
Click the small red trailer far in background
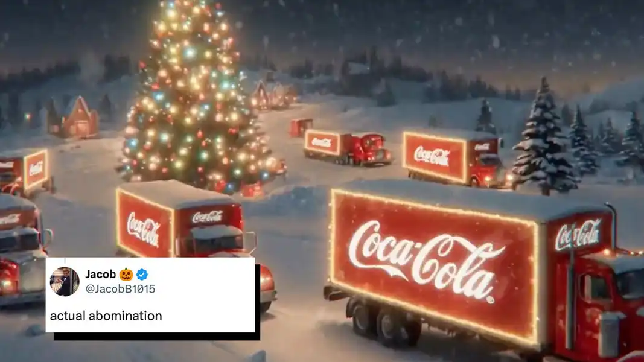[301, 127]
